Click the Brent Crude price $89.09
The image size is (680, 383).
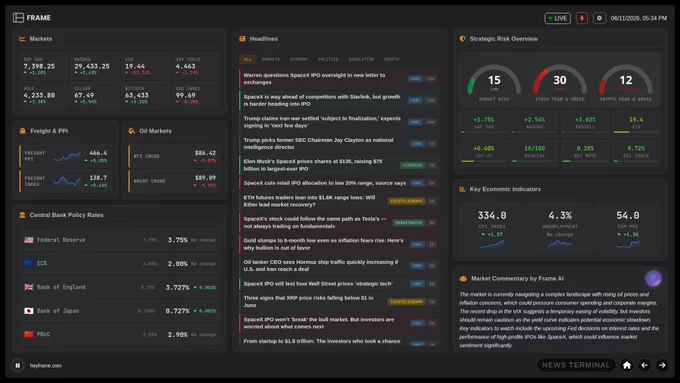(x=206, y=177)
